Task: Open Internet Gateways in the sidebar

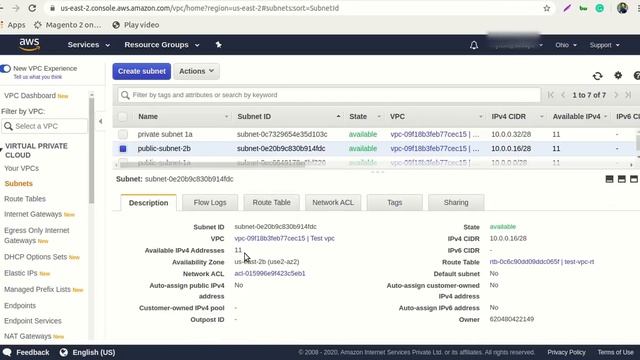Action: click(33, 214)
